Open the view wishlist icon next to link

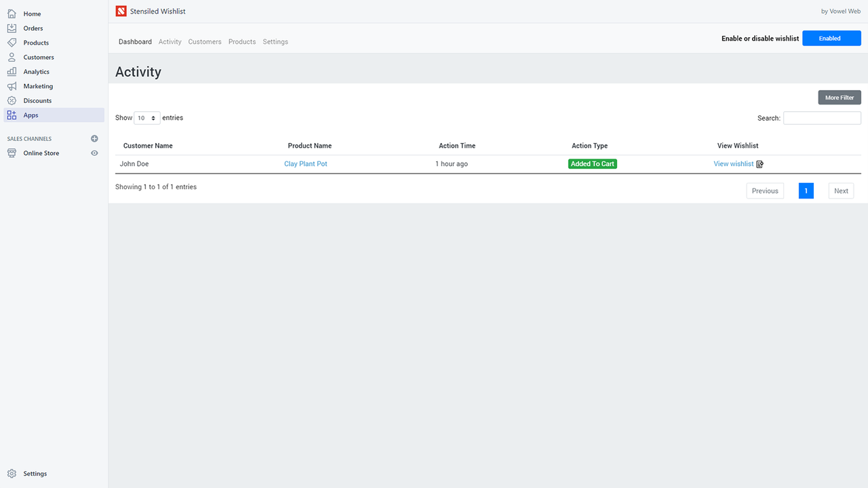point(759,163)
